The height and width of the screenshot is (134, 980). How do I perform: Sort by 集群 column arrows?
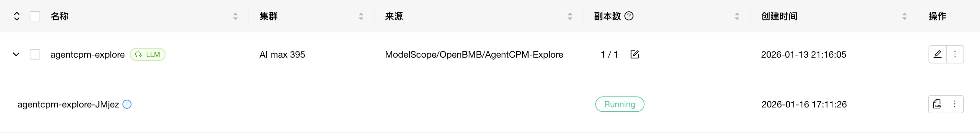coord(361,16)
